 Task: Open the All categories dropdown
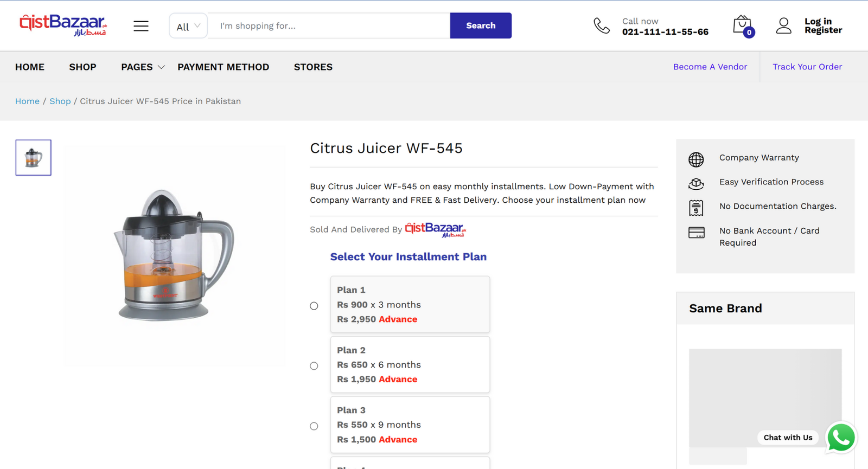click(188, 26)
